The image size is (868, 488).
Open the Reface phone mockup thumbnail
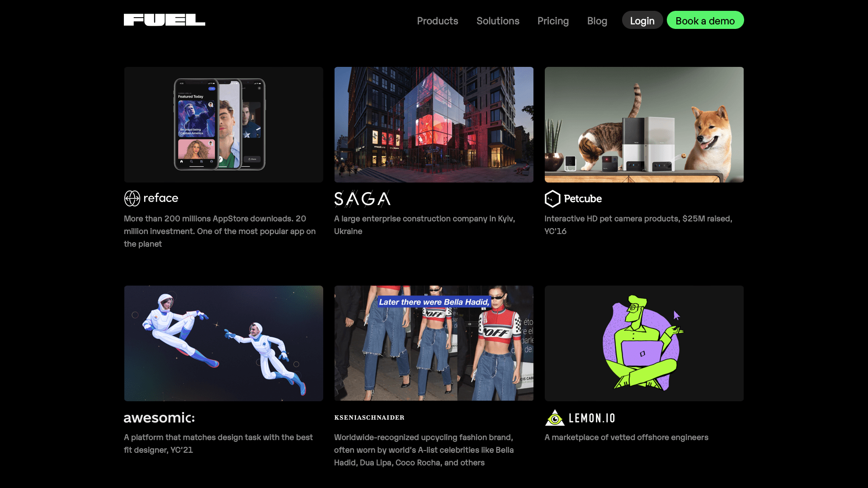point(224,125)
